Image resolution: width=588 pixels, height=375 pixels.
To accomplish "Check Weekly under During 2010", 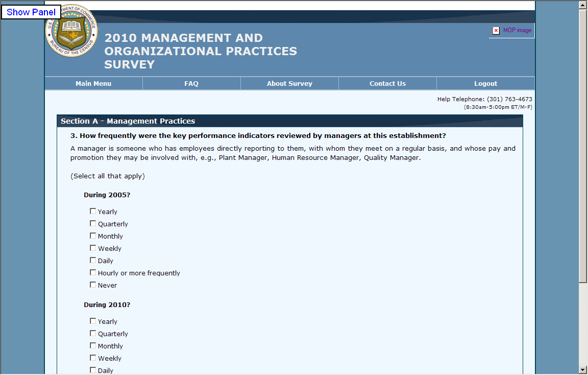I will [93, 358].
